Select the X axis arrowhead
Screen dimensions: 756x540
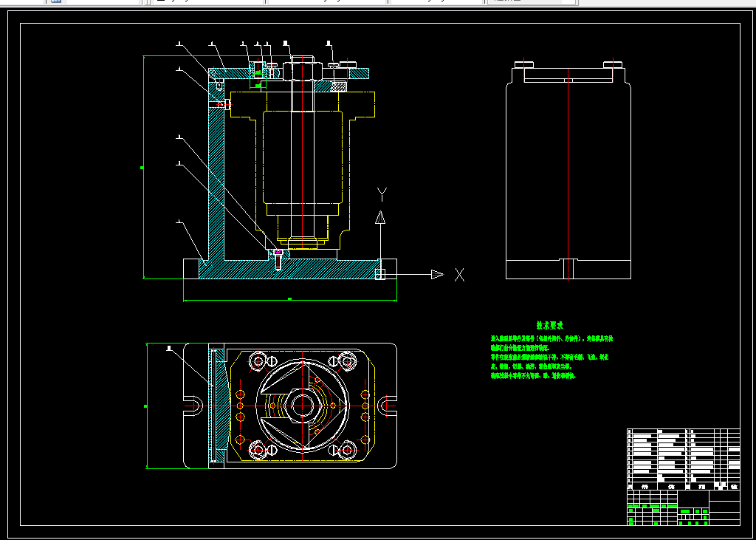437,275
